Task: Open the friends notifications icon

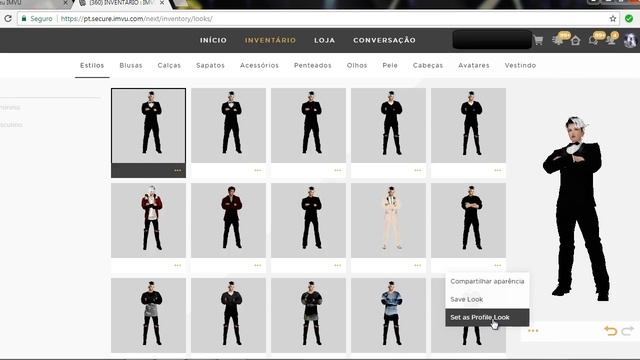Action: (x=611, y=40)
